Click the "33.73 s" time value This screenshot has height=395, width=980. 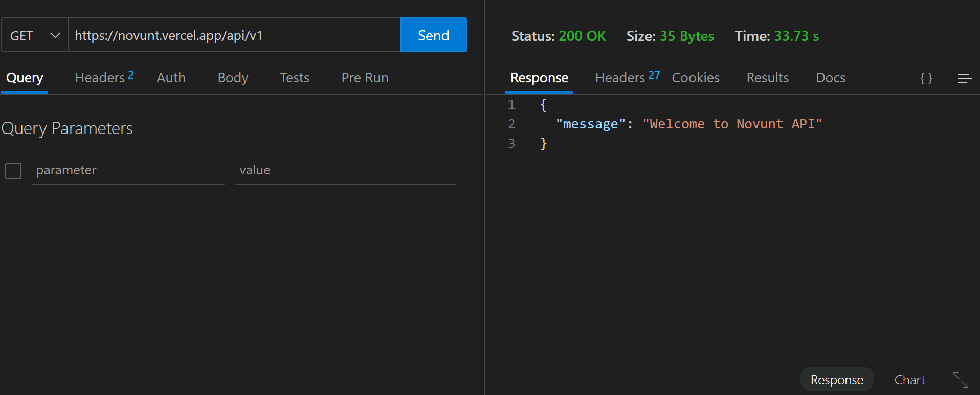pos(796,36)
